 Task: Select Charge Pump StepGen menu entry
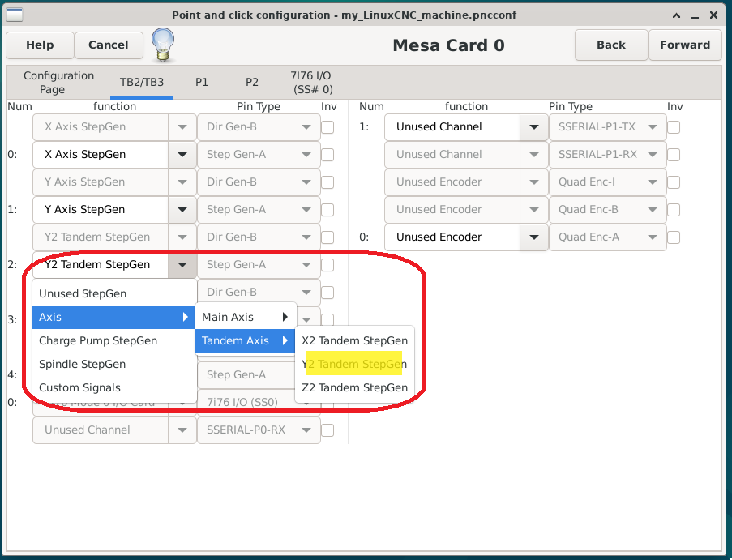pos(98,340)
